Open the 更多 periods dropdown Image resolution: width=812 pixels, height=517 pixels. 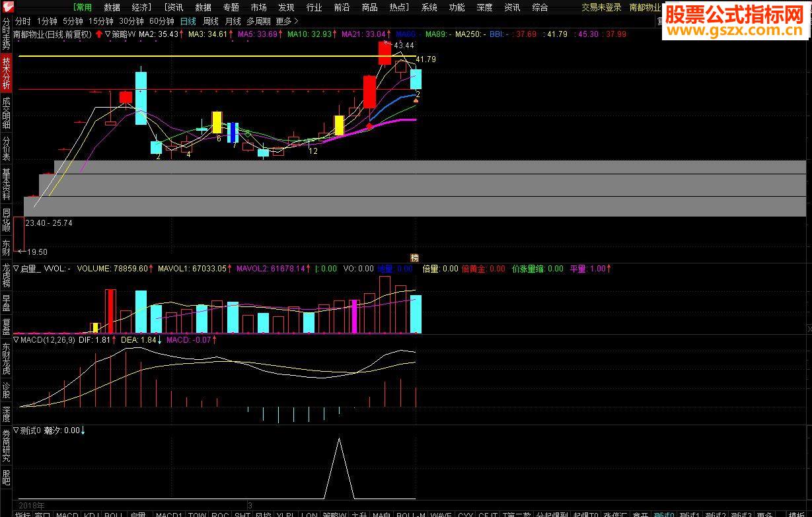pyautogui.click(x=287, y=21)
